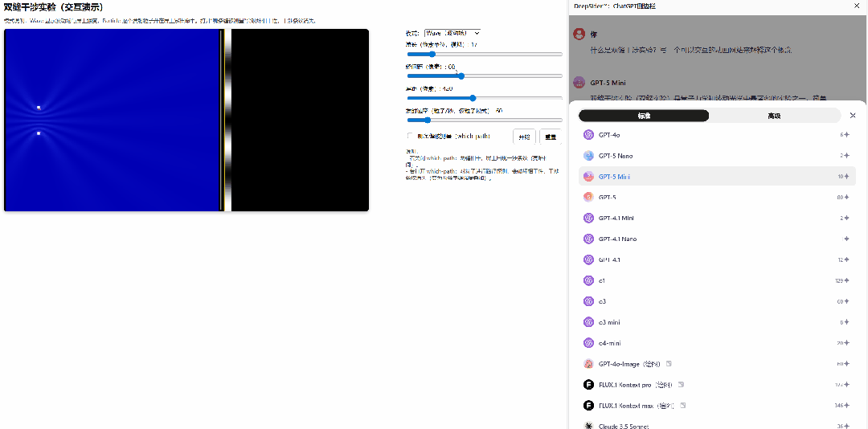Image resolution: width=868 pixels, height=429 pixels.
Task: Click the o3 model icon
Action: pos(588,301)
